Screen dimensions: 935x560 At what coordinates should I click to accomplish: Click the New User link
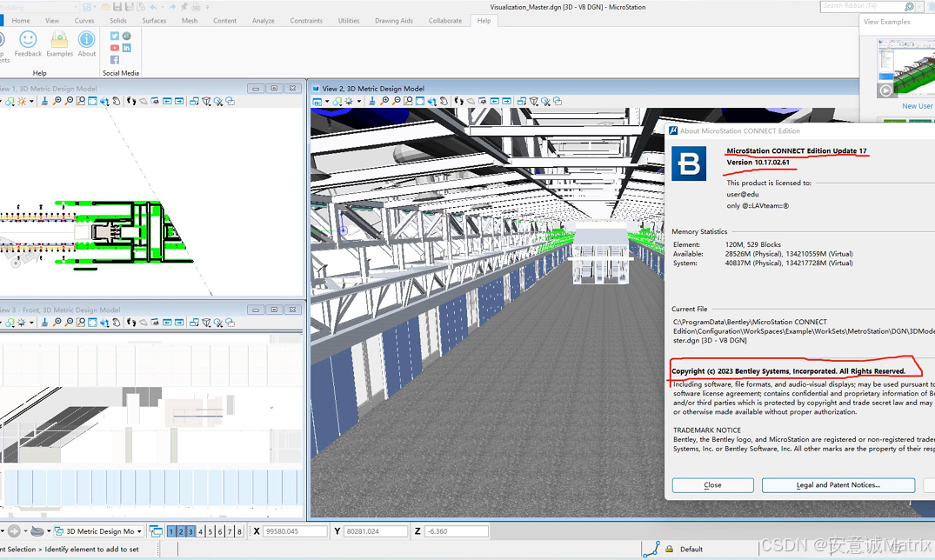[x=917, y=105]
